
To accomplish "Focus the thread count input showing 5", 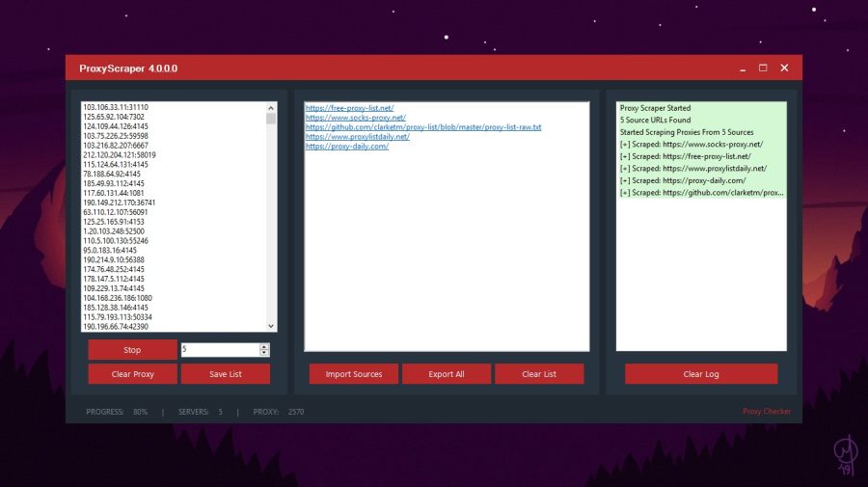I will coord(220,350).
